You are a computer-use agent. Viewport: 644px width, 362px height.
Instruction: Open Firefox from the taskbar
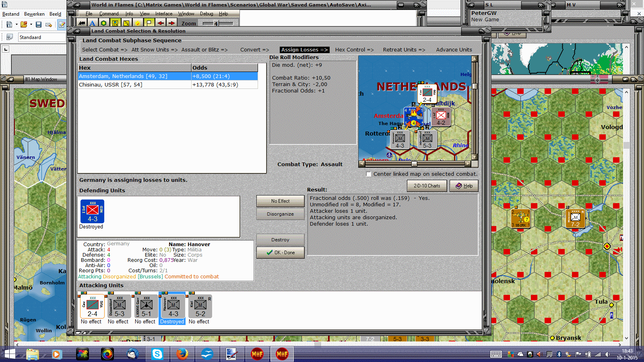[182, 354]
